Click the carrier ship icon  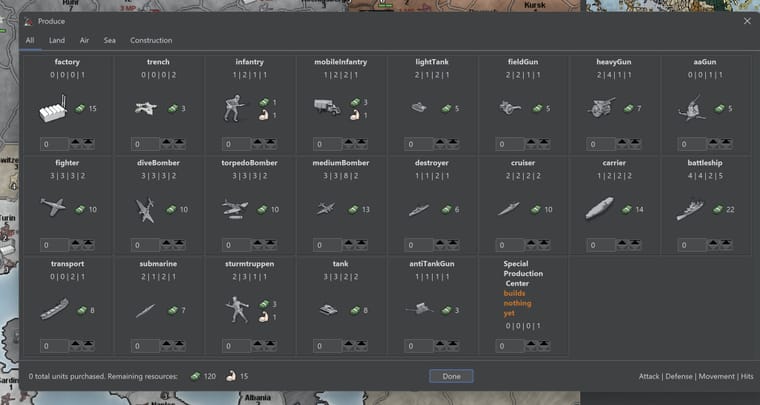[600, 208]
